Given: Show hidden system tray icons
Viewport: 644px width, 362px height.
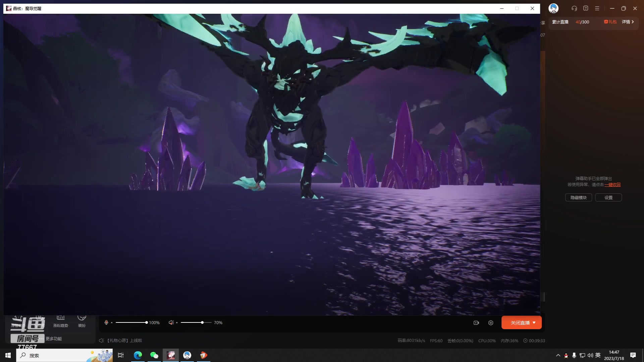Looking at the screenshot, I should (558, 355).
